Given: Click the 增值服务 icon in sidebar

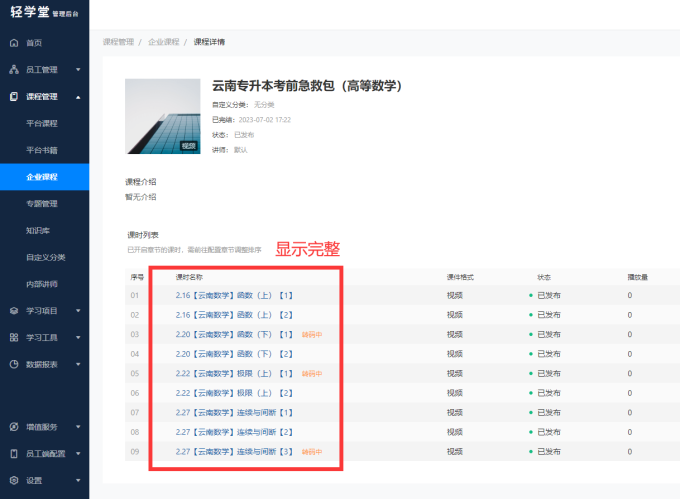Looking at the screenshot, I should 13,427.
